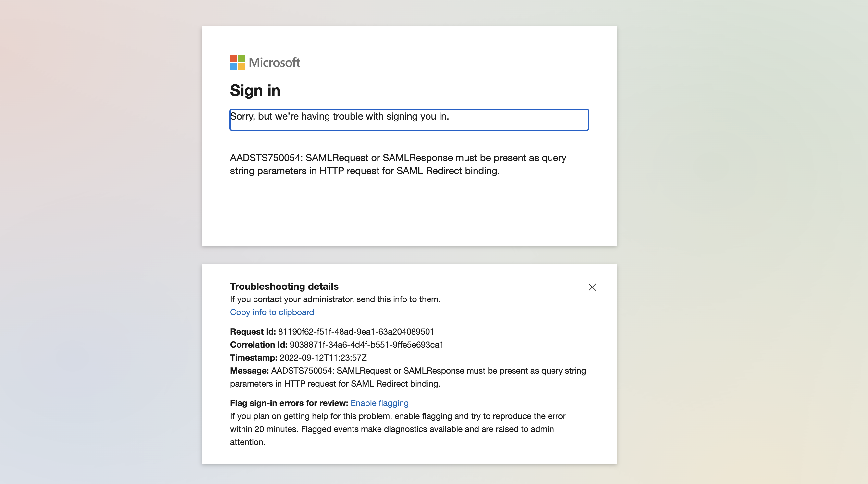Viewport: 868px width, 484px height.
Task: Focus the "Sorry, but we're having trouble" message box
Action: coord(409,120)
